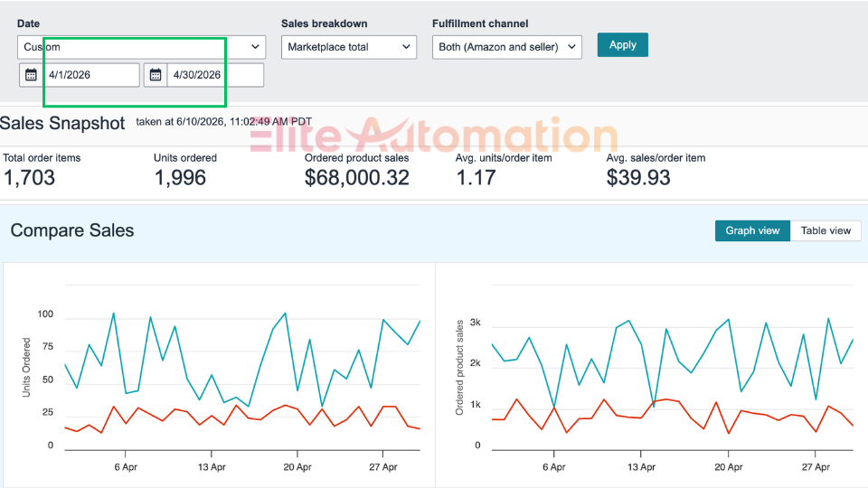Click the Sales breakdown label

point(324,23)
